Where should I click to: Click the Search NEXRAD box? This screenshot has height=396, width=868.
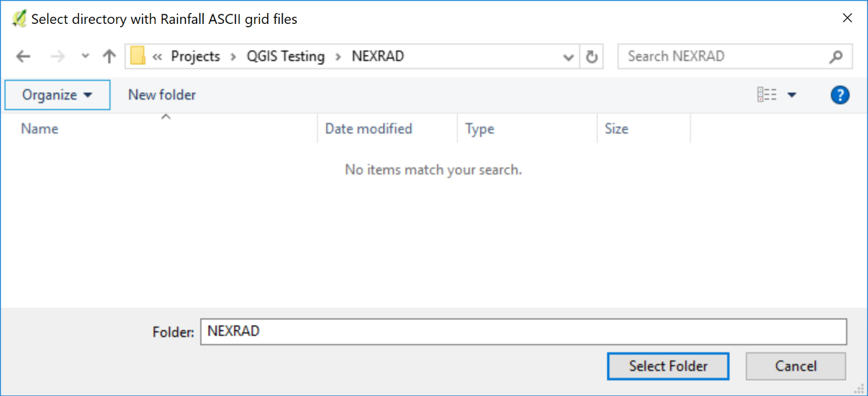coord(723,57)
